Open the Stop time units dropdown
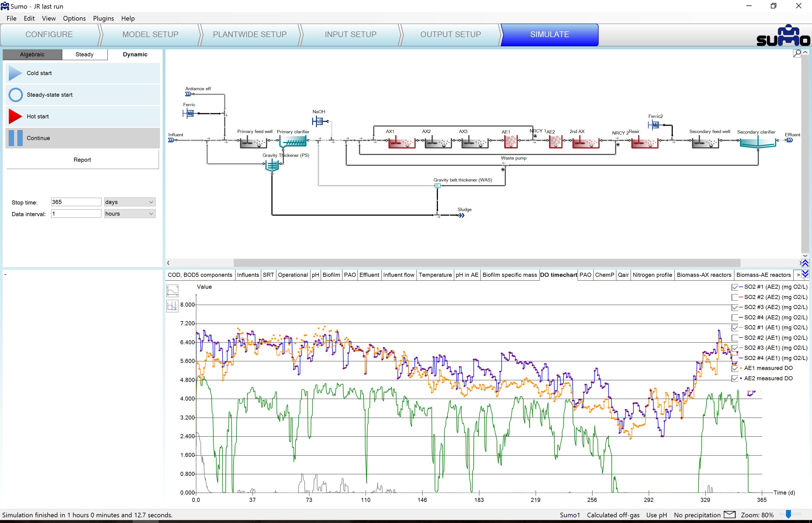Viewport: 812px width, 523px height. (130, 202)
